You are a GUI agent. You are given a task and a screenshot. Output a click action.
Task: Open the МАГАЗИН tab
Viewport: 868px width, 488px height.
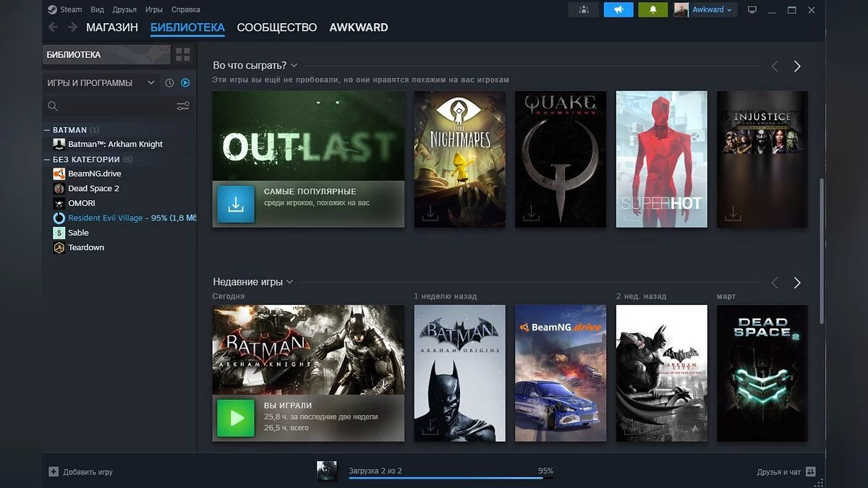coord(111,27)
